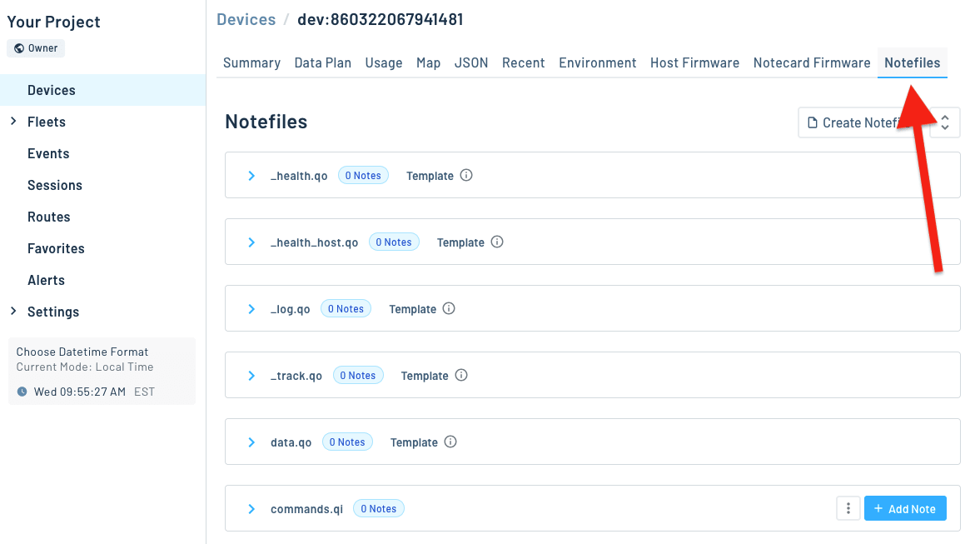The width and height of the screenshot is (980, 544).
Task: Expand the Settings section in the sidebar
Action: click(x=12, y=311)
